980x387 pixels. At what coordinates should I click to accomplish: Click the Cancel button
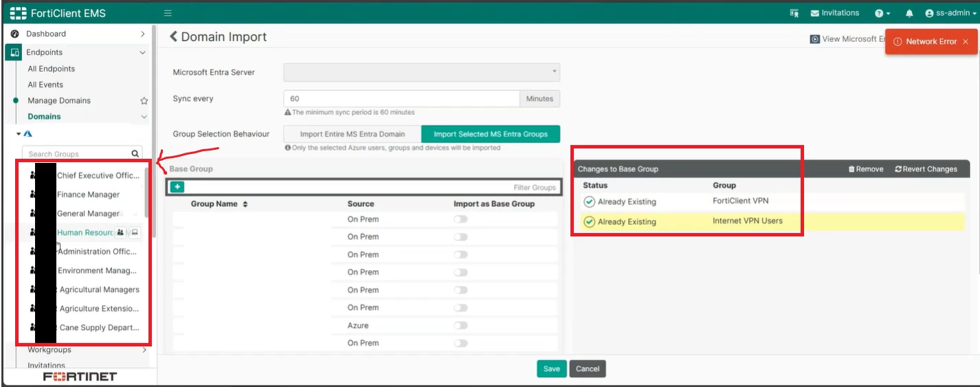click(x=588, y=368)
